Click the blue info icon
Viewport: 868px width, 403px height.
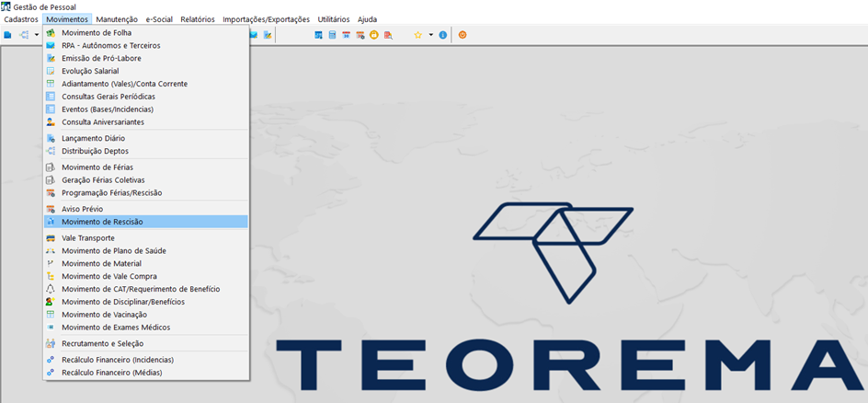point(442,35)
